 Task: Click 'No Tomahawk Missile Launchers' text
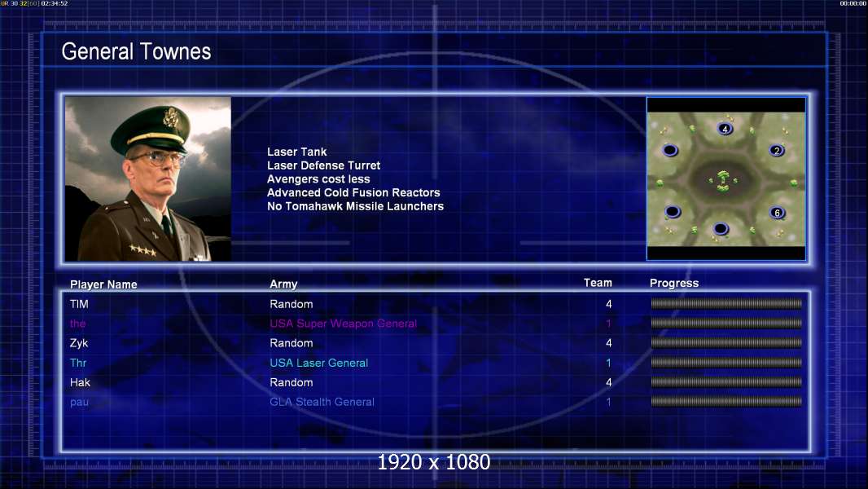coord(355,206)
